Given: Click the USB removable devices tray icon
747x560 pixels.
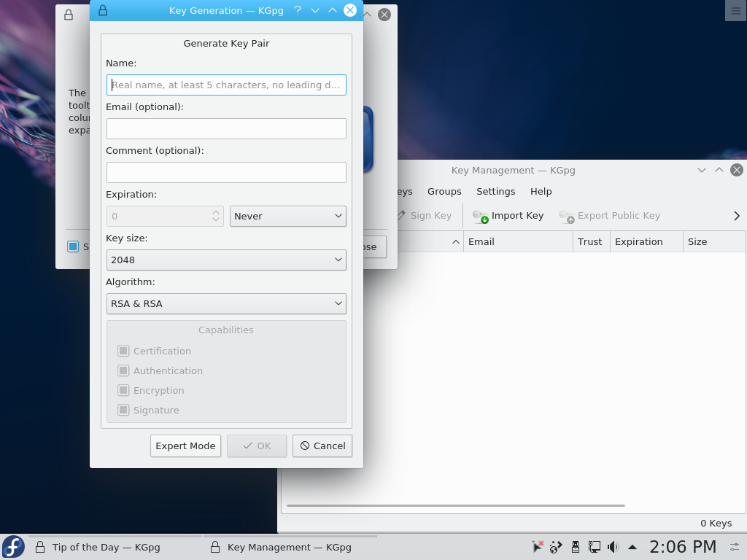Looking at the screenshot, I should [x=576, y=547].
